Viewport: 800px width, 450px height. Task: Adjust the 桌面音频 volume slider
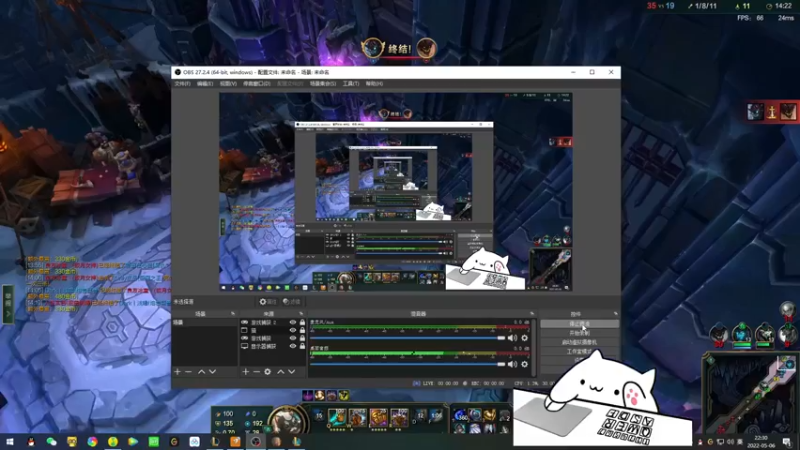tap(408, 364)
